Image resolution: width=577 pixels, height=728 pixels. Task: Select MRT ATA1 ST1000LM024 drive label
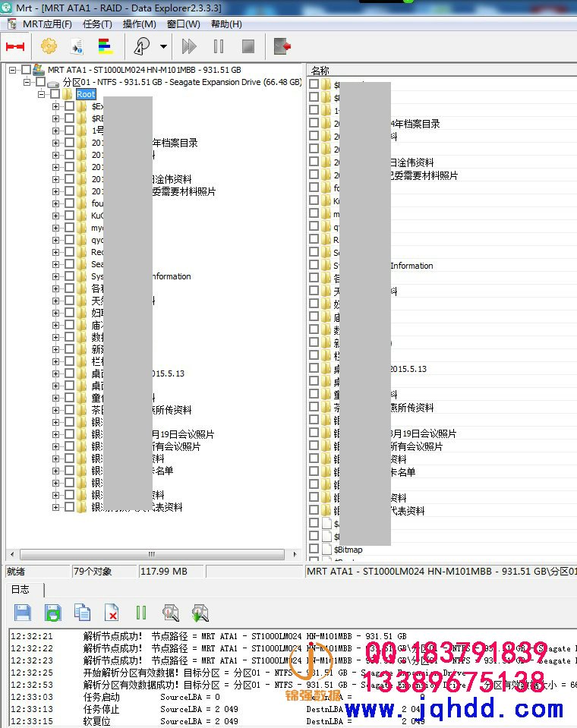click(x=144, y=70)
